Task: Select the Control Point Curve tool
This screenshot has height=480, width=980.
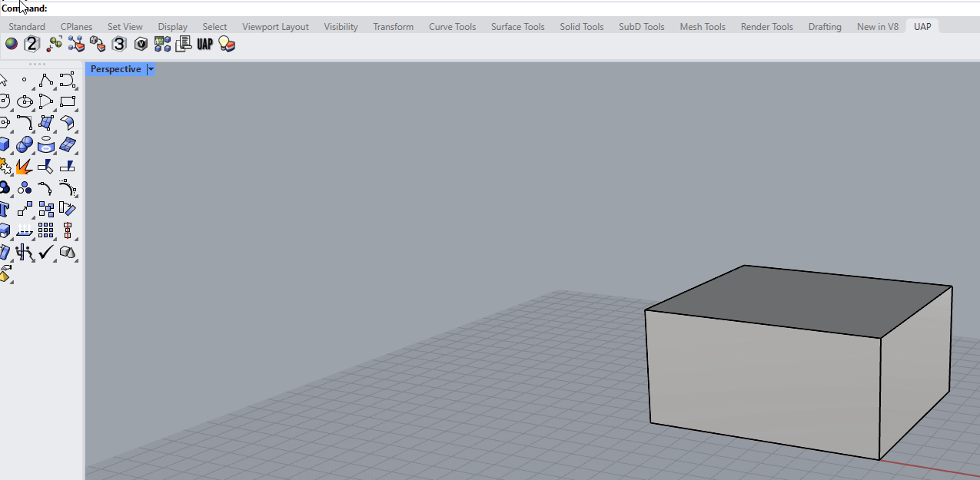Action: point(68,79)
